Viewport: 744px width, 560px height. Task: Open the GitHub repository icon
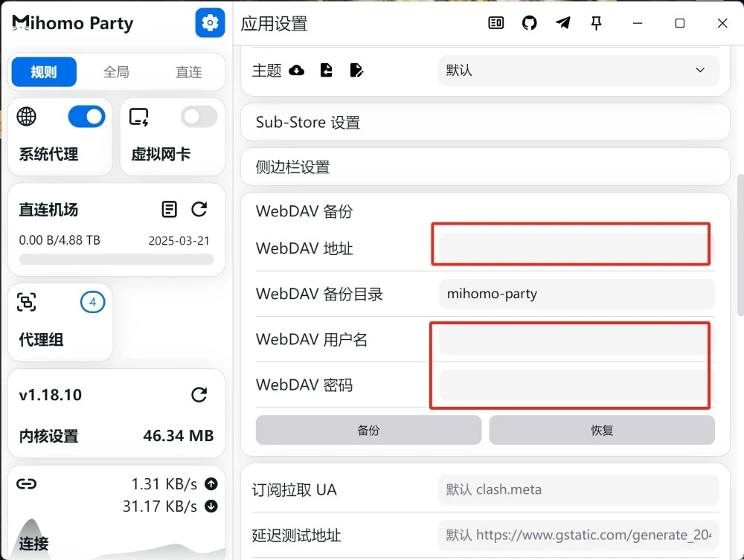529,23
